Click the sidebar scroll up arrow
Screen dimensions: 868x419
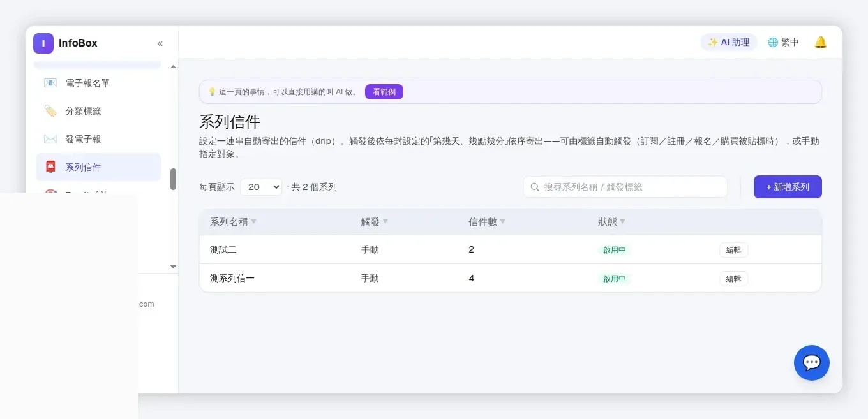click(173, 67)
